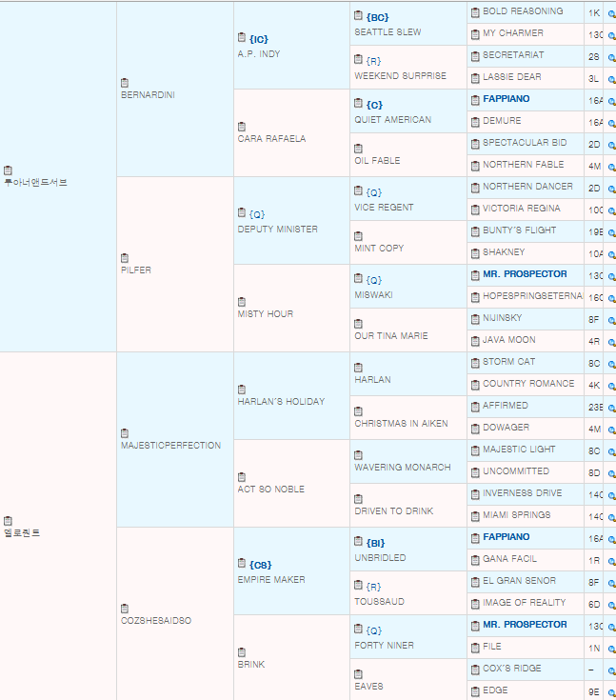Click the clipboard icon above COZSHESAIDSO
The image size is (616, 700).
click(x=125, y=608)
